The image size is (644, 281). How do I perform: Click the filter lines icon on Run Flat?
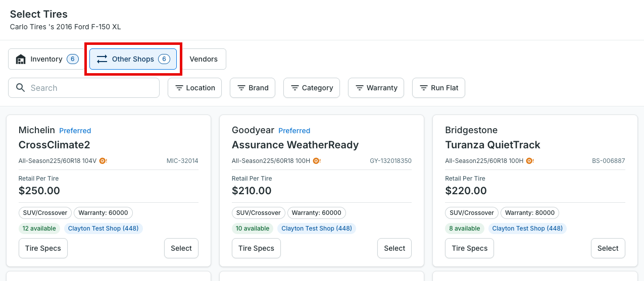coord(424,88)
